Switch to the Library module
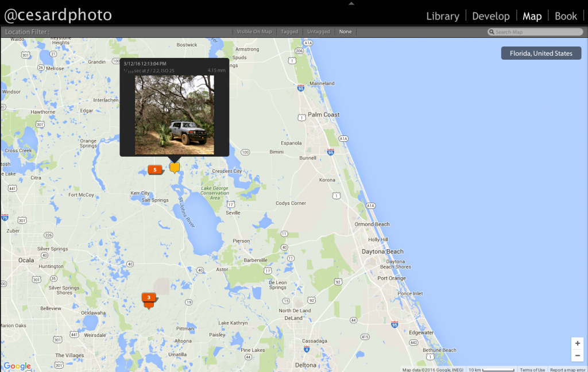This screenshot has width=588, height=372. tap(442, 16)
